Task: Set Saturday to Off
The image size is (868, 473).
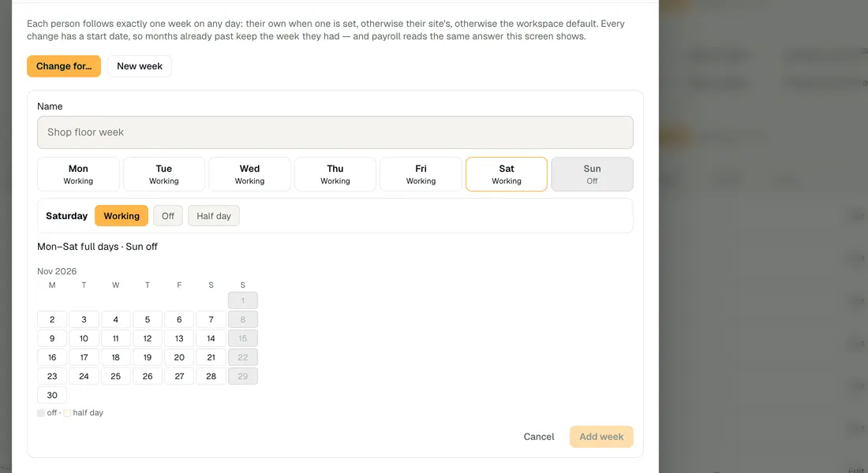Action: click(168, 216)
